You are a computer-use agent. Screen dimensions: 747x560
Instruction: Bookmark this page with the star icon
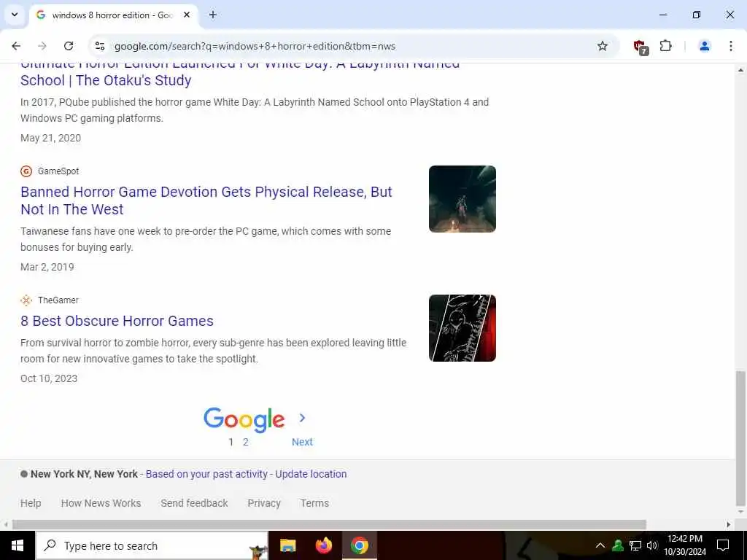tap(602, 46)
